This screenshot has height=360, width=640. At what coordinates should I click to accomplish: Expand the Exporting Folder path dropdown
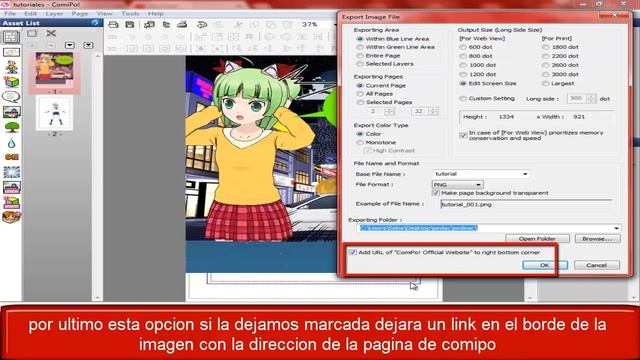pos(616,228)
